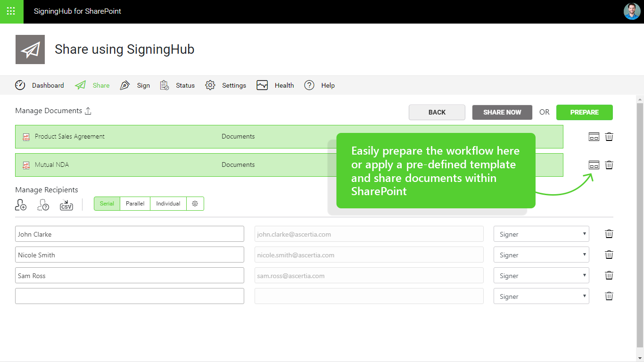Open the Status menu item
The height and width of the screenshot is (362, 644).
[x=185, y=85]
